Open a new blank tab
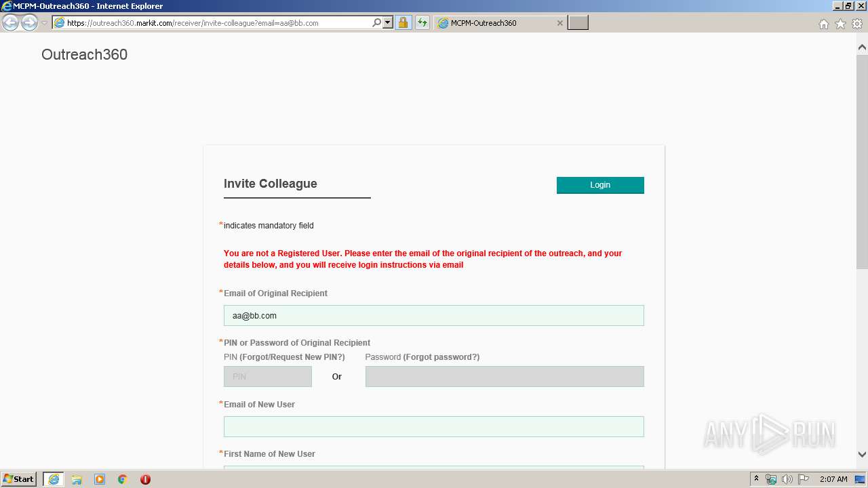 pos(578,23)
